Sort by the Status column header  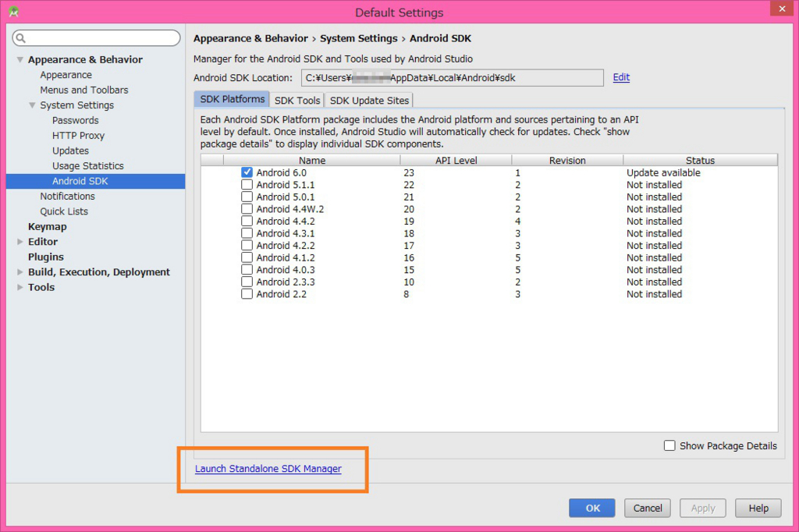pyautogui.click(x=700, y=160)
